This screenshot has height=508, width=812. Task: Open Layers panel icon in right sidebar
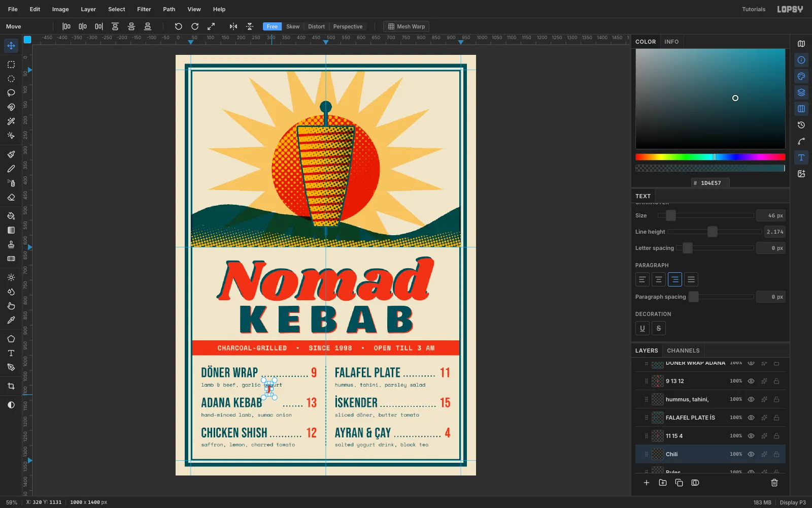point(801,92)
